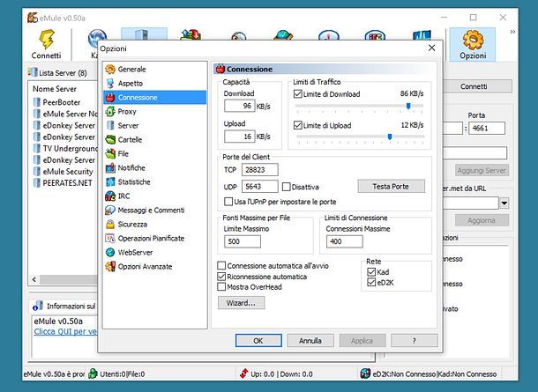Click the Up/Down transfer arrows status icon
538x392 pixels.
(x=244, y=374)
